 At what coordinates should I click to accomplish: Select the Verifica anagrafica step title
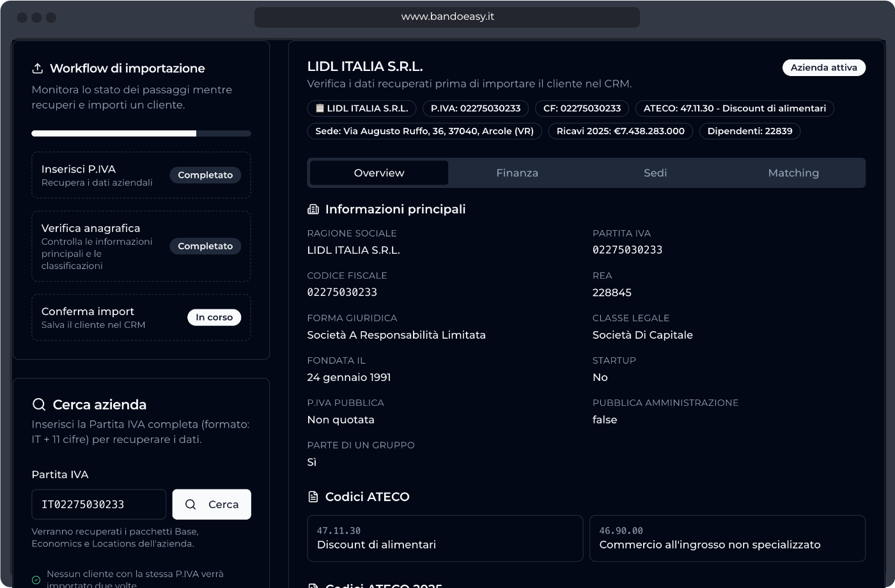click(91, 228)
